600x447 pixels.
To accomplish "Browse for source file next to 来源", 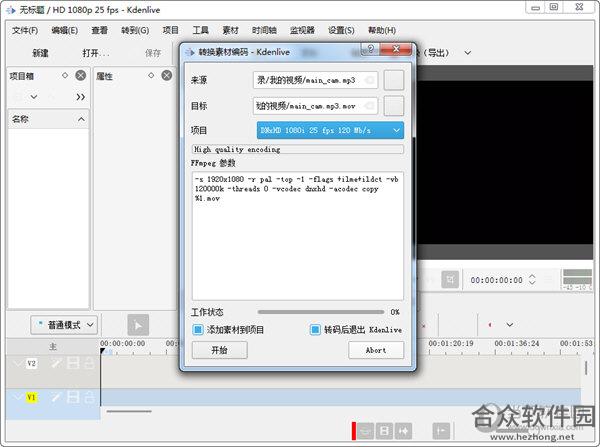I will (x=394, y=80).
